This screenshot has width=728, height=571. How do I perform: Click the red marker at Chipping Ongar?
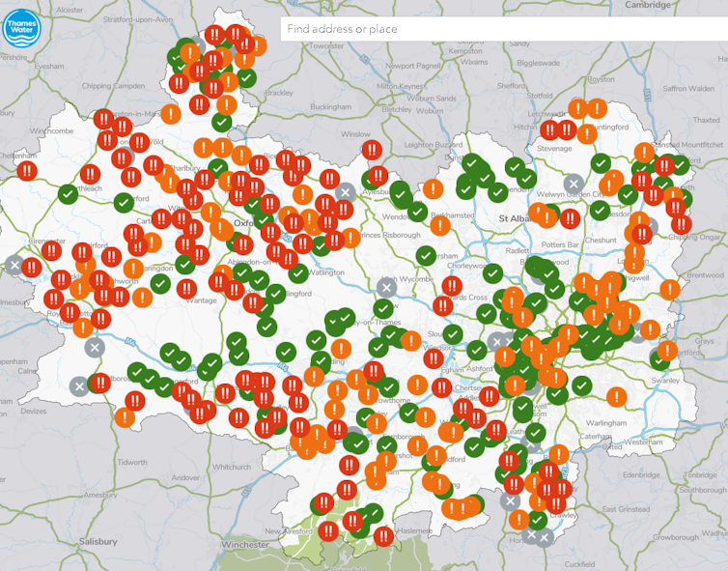pos(681,224)
